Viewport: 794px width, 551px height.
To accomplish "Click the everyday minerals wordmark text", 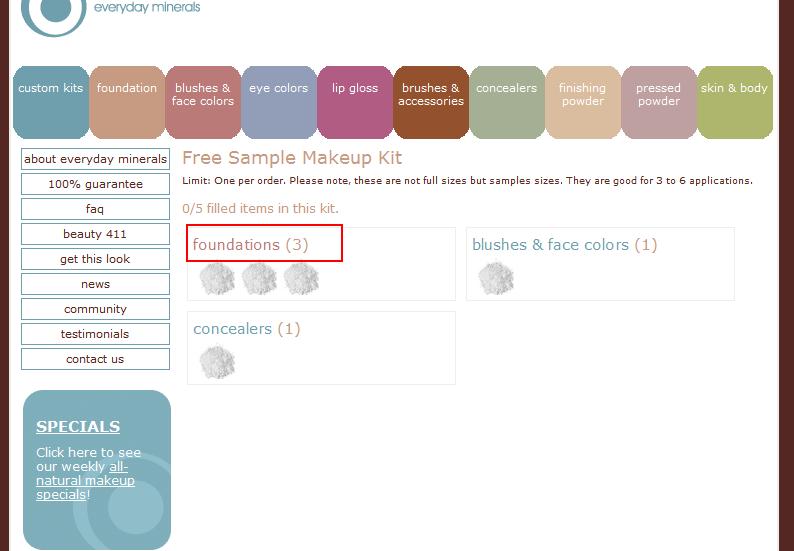I will (x=147, y=8).
